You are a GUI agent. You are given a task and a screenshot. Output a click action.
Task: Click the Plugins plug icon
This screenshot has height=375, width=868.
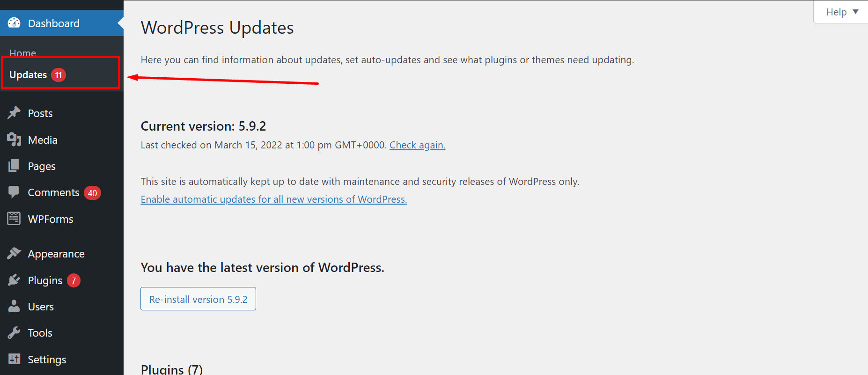(x=14, y=280)
